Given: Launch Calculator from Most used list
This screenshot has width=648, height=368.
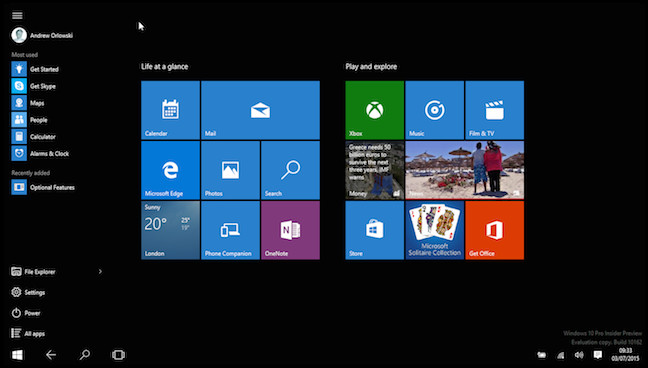Looking at the screenshot, I should [x=34, y=136].
